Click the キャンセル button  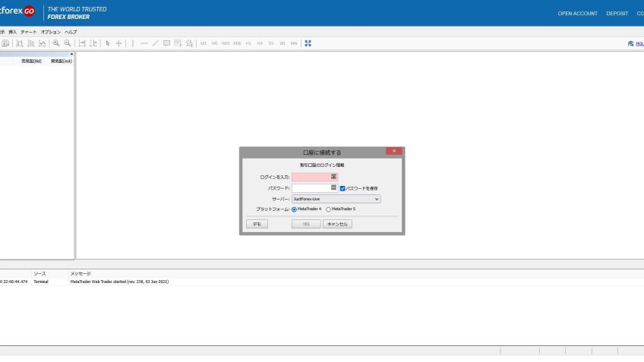(337, 224)
